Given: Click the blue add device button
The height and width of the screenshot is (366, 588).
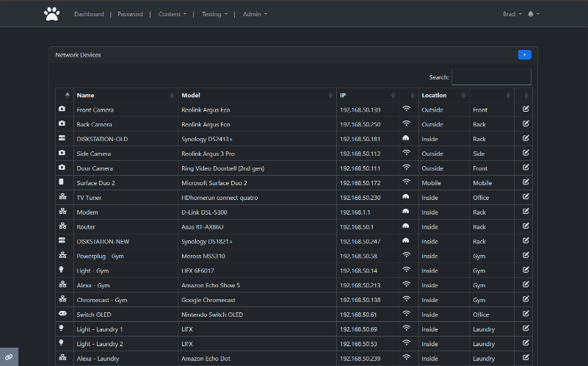Looking at the screenshot, I should [524, 55].
